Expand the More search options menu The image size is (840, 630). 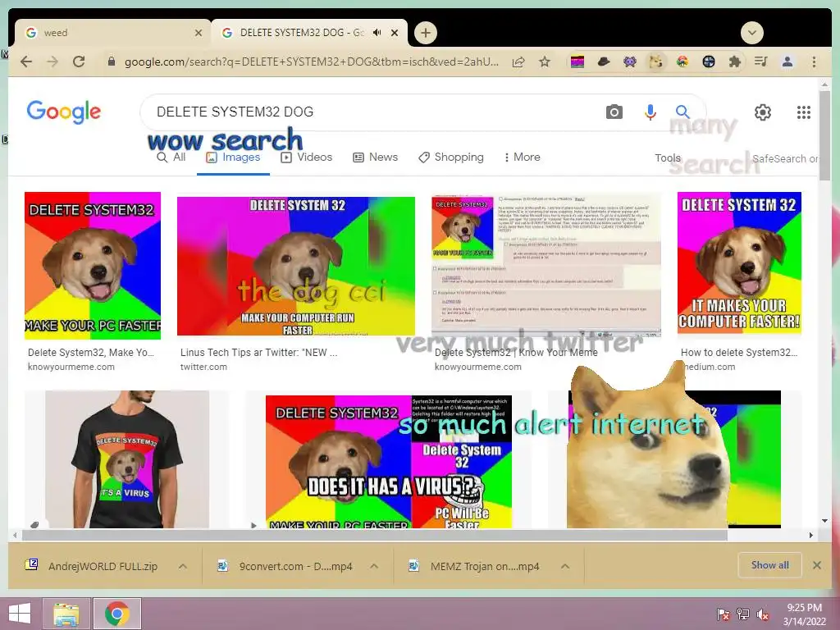pyautogui.click(x=522, y=157)
